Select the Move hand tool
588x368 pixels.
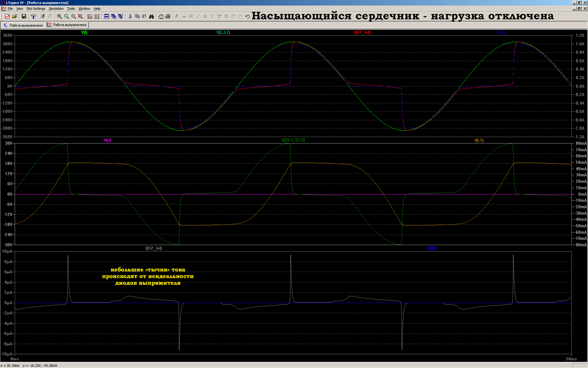(234, 17)
